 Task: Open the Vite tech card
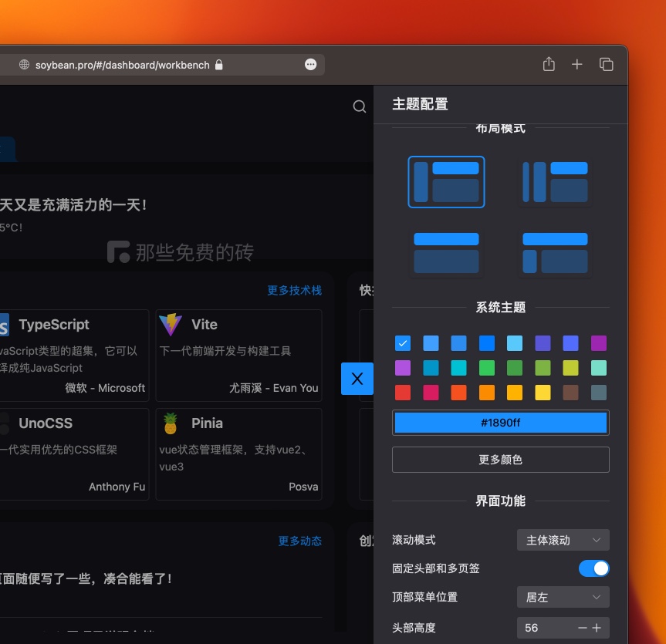click(x=238, y=356)
